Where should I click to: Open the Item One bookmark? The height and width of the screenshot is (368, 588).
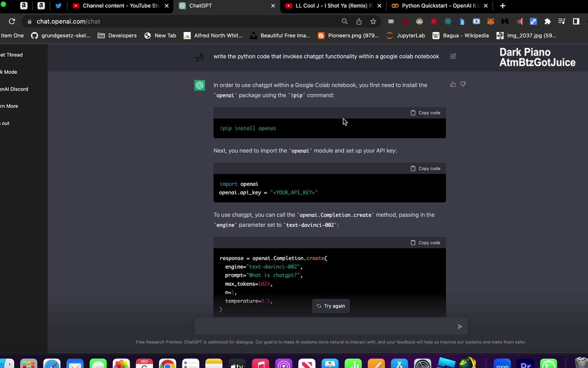pos(12,35)
